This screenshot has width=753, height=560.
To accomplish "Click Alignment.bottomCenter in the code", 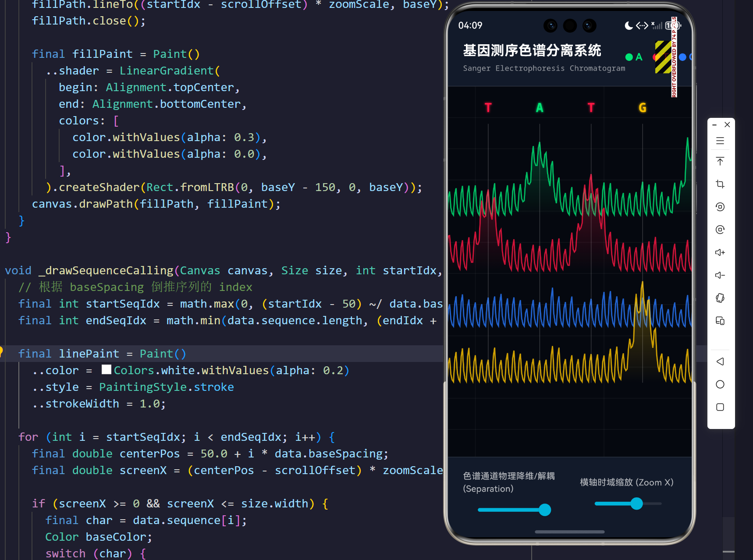I will [167, 104].
